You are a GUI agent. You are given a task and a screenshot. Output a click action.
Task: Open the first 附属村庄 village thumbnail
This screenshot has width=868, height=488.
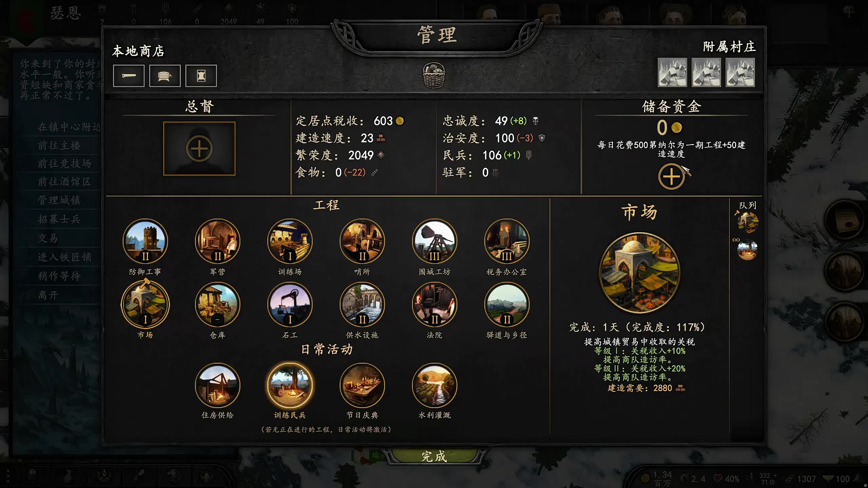pos(672,72)
